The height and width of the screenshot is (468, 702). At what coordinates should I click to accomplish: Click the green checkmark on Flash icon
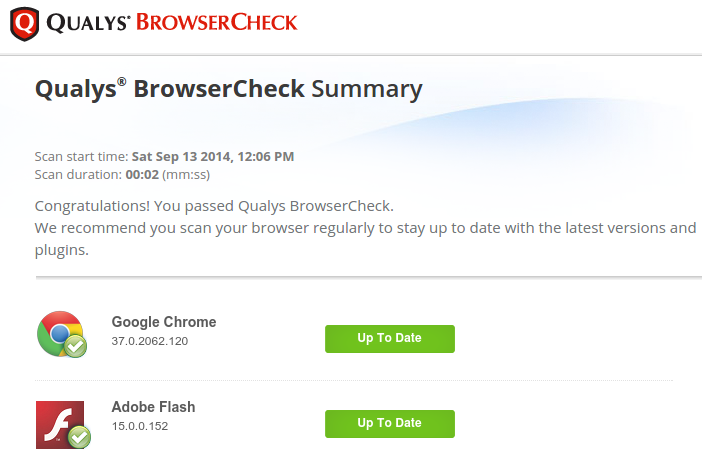click(x=79, y=437)
